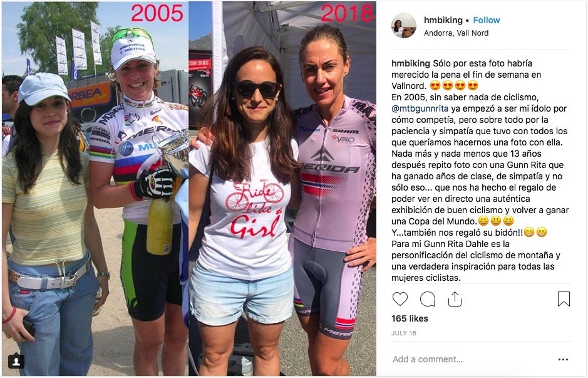Click the red 2005 year label

(x=157, y=13)
